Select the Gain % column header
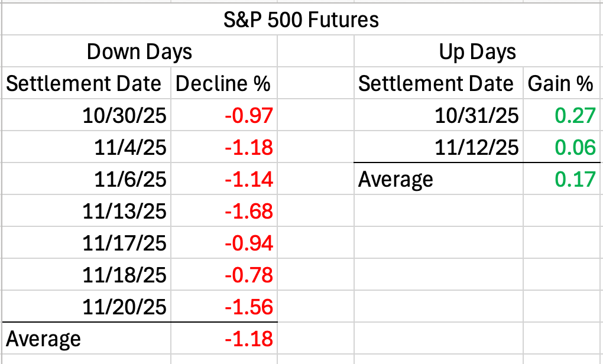The height and width of the screenshot is (364, 603). pyautogui.click(x=560, y=84)
